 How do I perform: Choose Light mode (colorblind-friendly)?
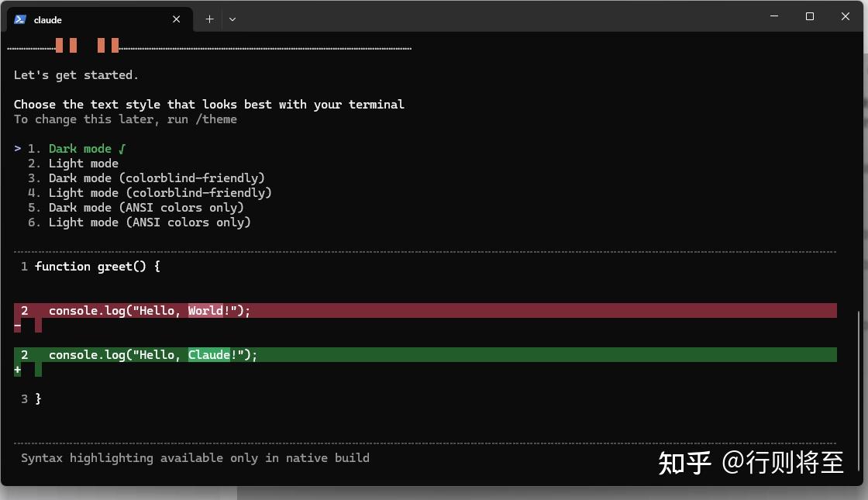click(160, 193)
